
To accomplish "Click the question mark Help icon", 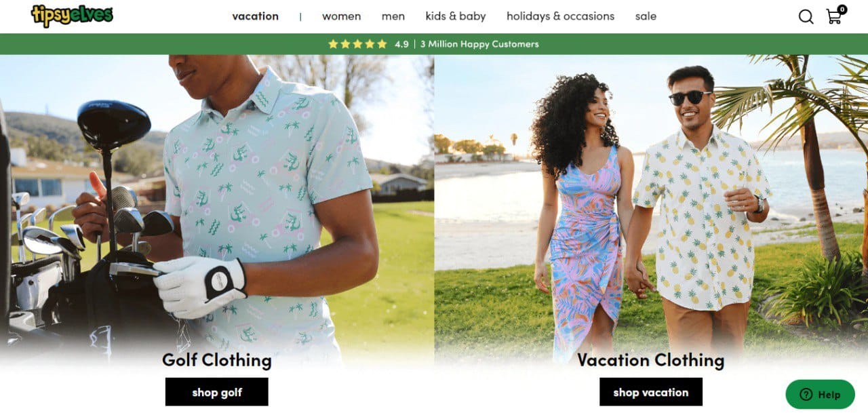I will [x=806, y=395].
